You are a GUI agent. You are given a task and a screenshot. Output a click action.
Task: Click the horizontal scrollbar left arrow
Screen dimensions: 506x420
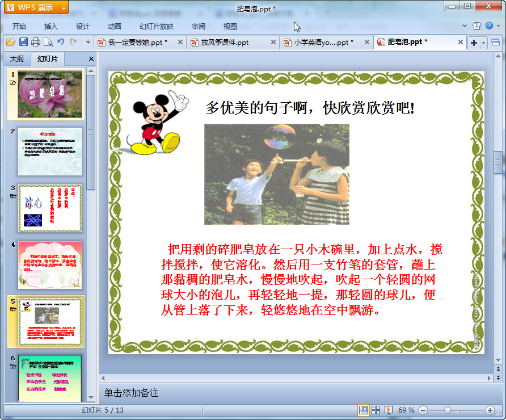[103, 377]
